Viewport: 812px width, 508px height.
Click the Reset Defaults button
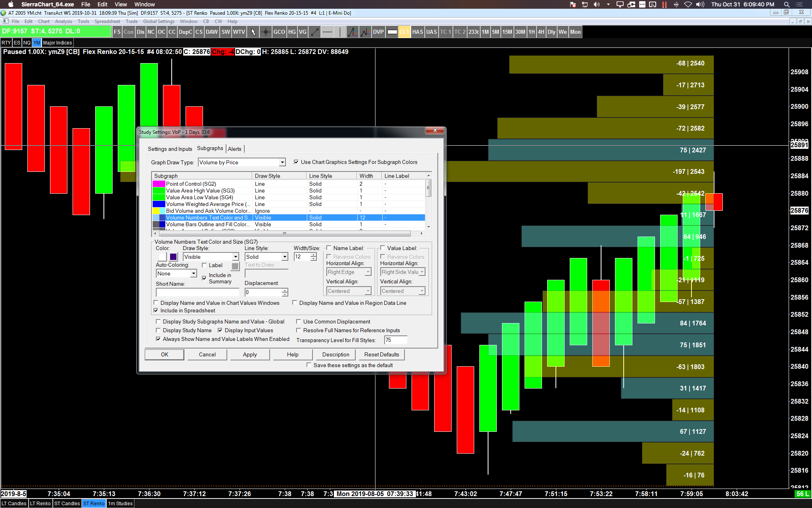(x=381, y=354)
